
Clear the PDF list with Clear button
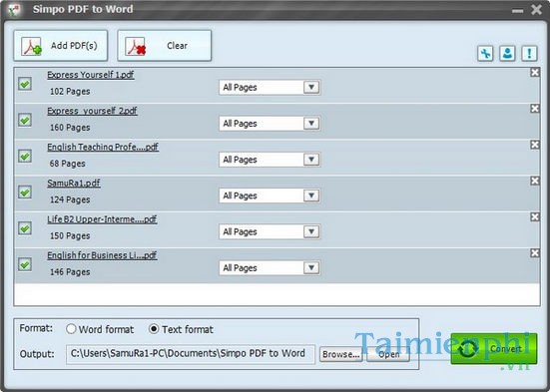click(164, 46)
